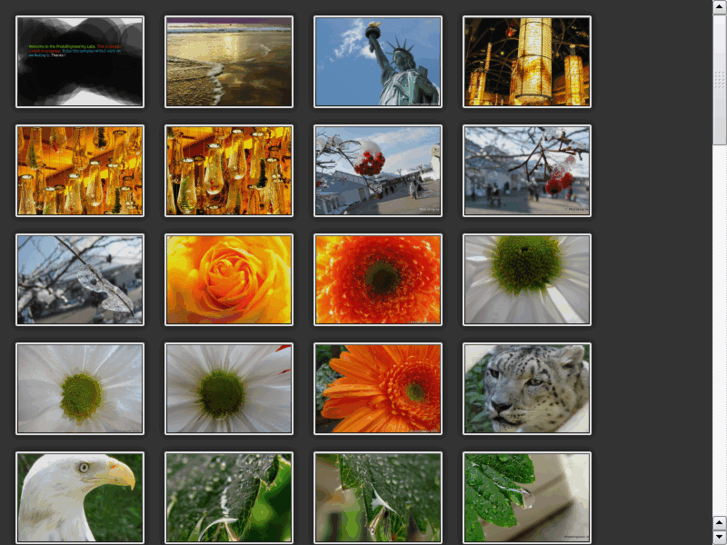Click the lower scrollbar up arrow
This screenshot has width=727, height=545.
click(x=719, y=523)
